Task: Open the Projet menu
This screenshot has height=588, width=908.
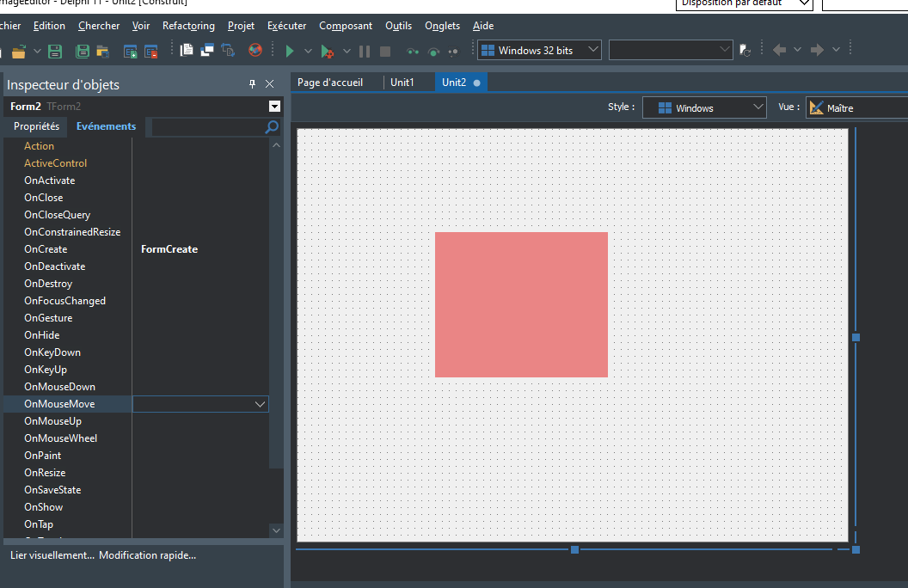Action: 241,25
